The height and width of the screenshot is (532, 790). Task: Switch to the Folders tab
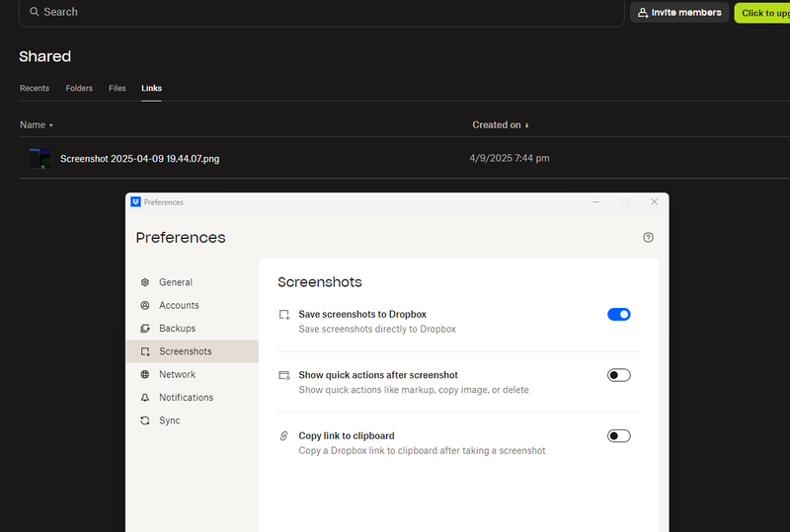pyautogui.click(x=79, y=89)
